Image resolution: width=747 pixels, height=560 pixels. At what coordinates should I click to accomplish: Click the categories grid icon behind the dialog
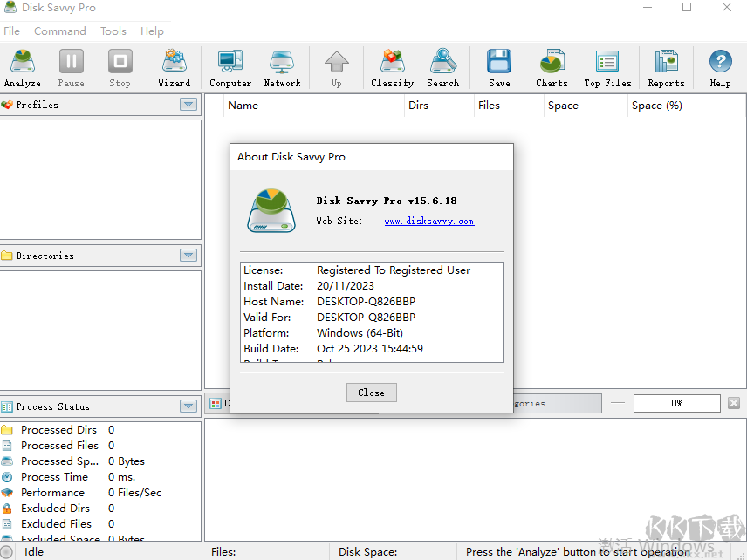[216, 404]
